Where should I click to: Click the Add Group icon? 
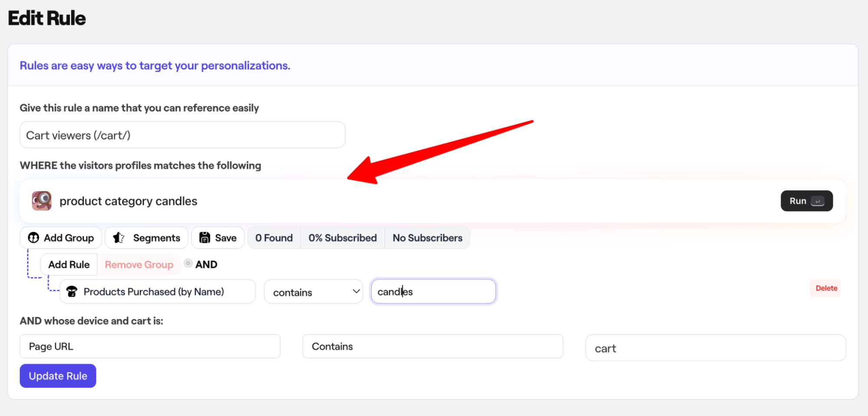tap(33, 238)
